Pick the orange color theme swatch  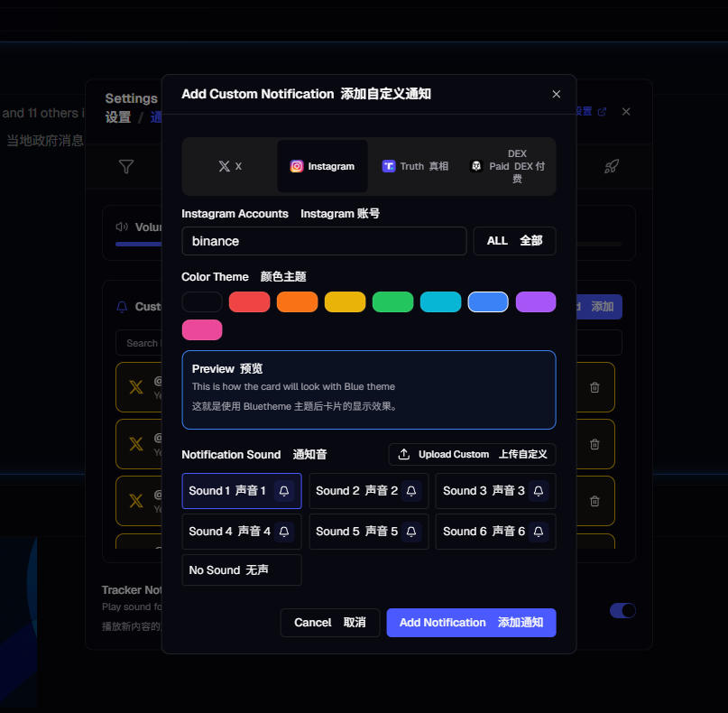(x=297, y=302)
